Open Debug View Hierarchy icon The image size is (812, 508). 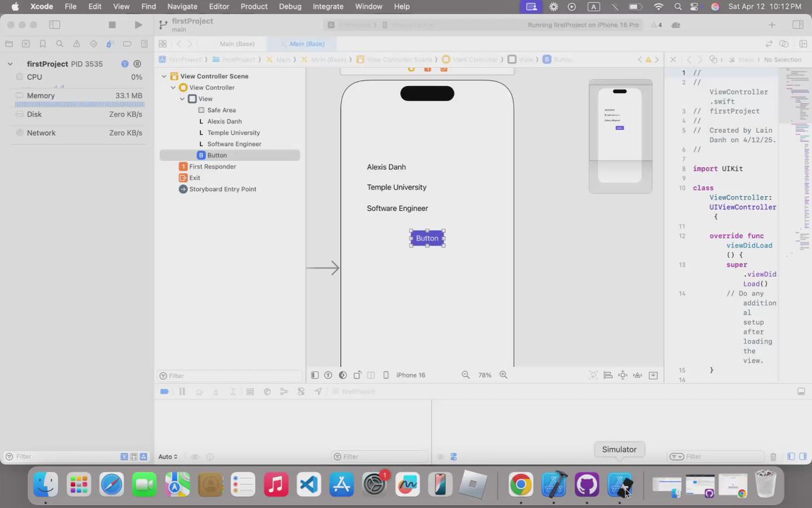tap(267, 392)
